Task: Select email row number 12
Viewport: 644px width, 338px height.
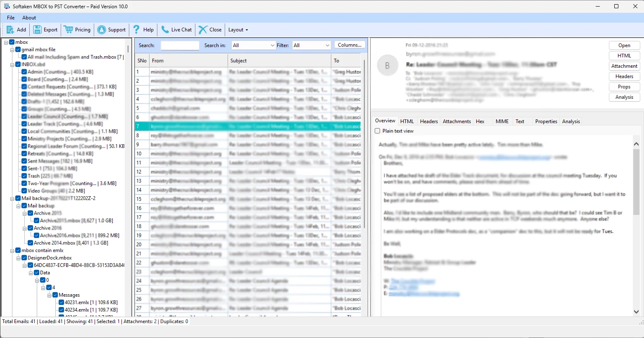Action: (x=248, y=172)
